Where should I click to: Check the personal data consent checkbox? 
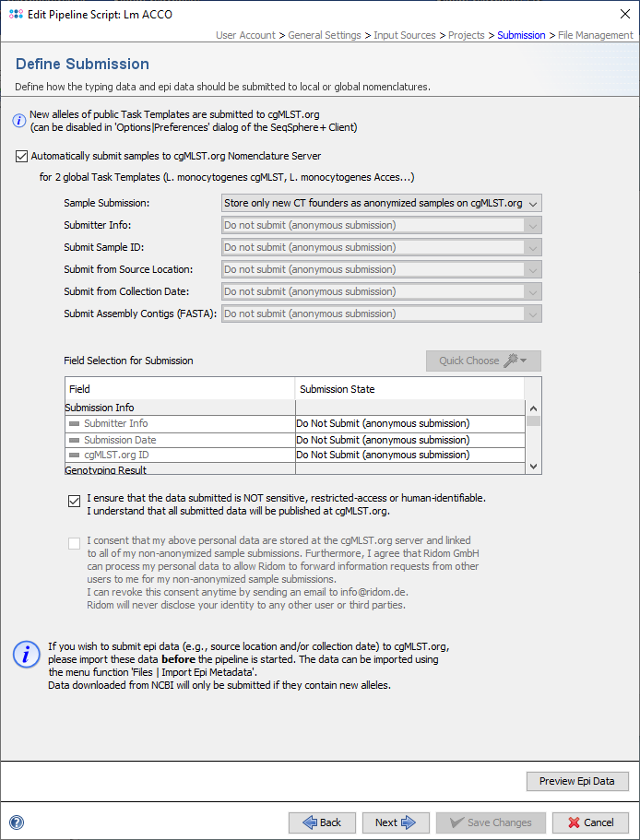pos(75,543)
